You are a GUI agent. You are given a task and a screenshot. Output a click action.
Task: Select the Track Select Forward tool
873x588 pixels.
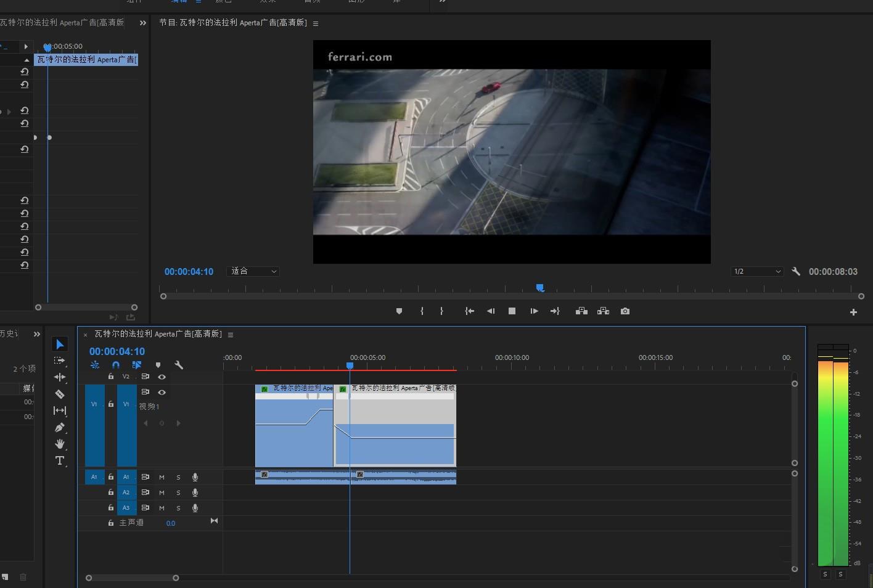pyautogui.click(x=60, y=361)
